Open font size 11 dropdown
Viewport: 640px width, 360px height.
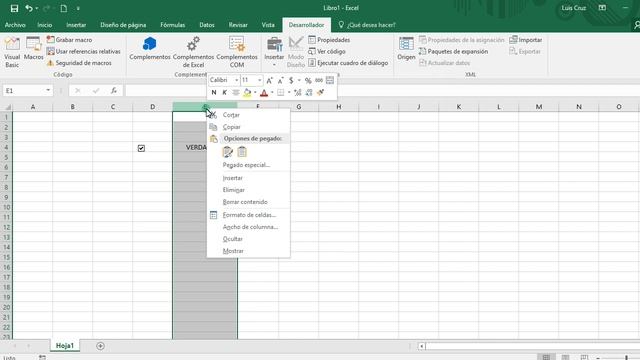(260, 80)
